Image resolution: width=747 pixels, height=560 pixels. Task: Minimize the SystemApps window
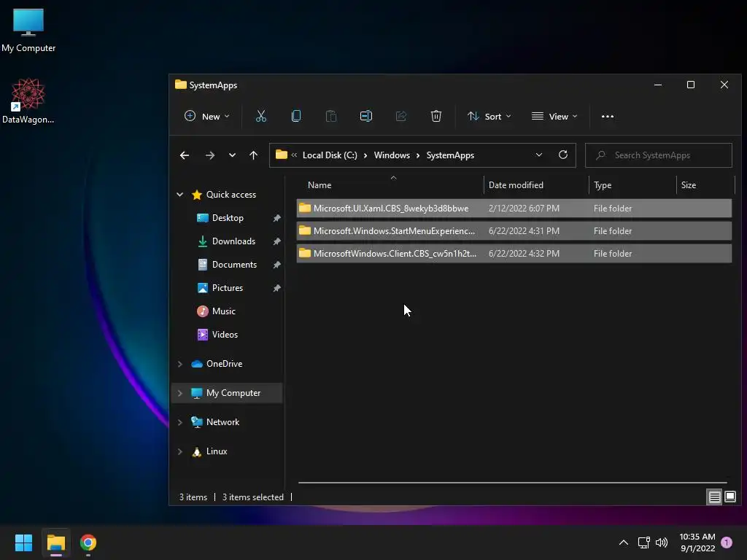[658, 85]
